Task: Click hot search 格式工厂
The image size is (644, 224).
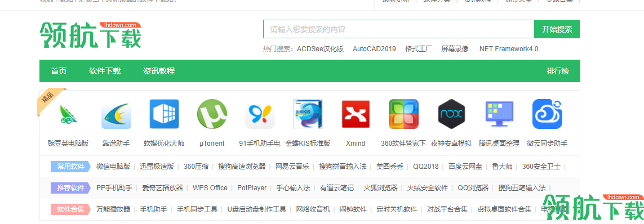Action: point(419,49)
